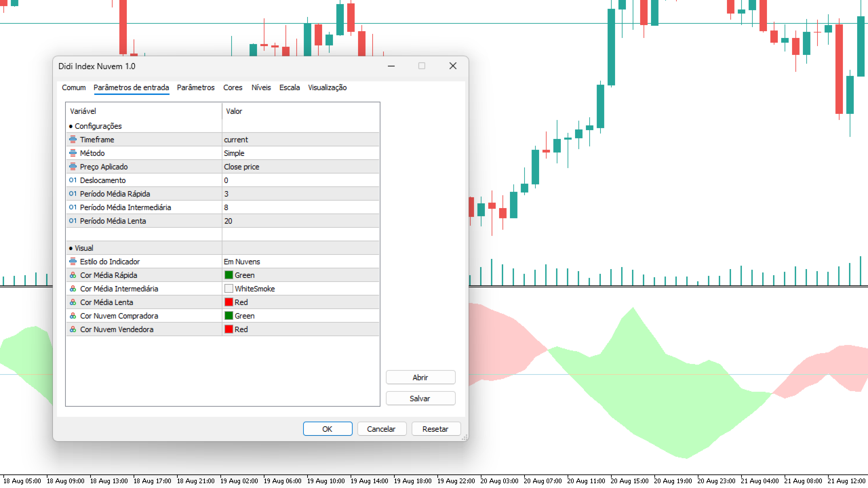Click the Valor column header
The image size is (868, 488).
[x=300, y=111]
